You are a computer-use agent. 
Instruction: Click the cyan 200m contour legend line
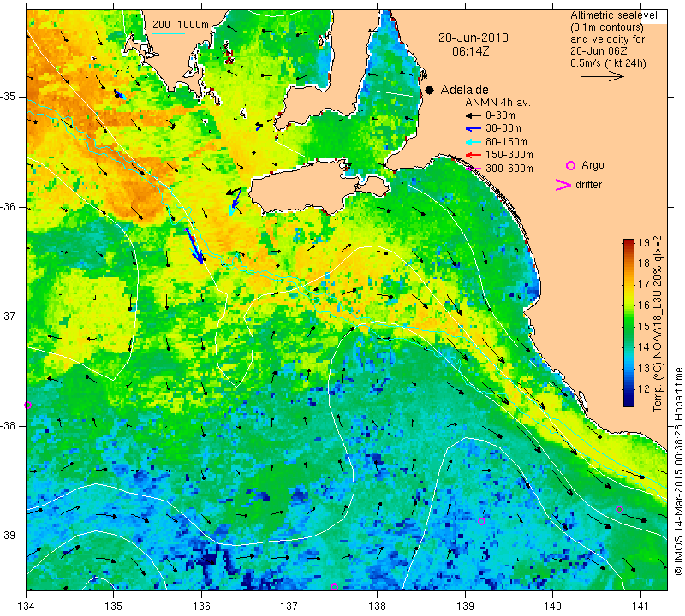[168, 33]
